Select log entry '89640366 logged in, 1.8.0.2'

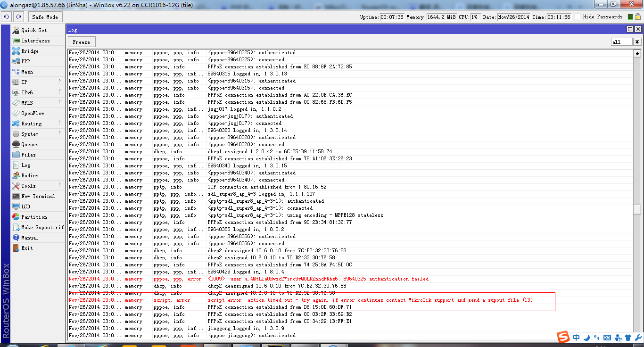pyautogui.click(x=350, y=230)
